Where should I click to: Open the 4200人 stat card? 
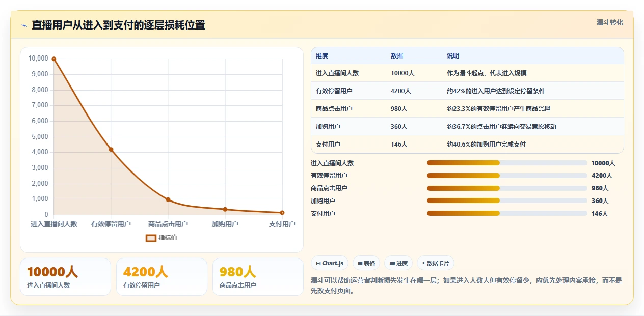tap(162, 277)
